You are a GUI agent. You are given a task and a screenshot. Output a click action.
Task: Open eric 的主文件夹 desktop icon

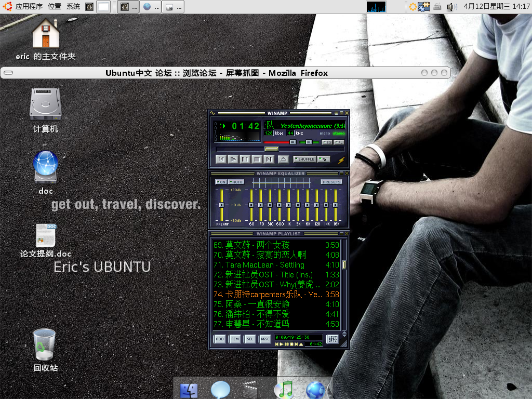[46, 39]
